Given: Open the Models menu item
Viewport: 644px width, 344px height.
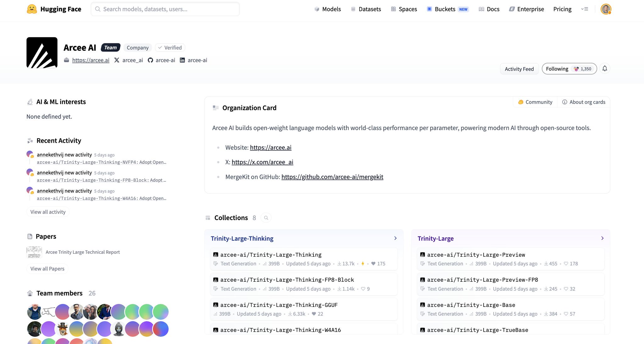Looking at the screenshot, I should pyautogui.click(x=328, y=9).
